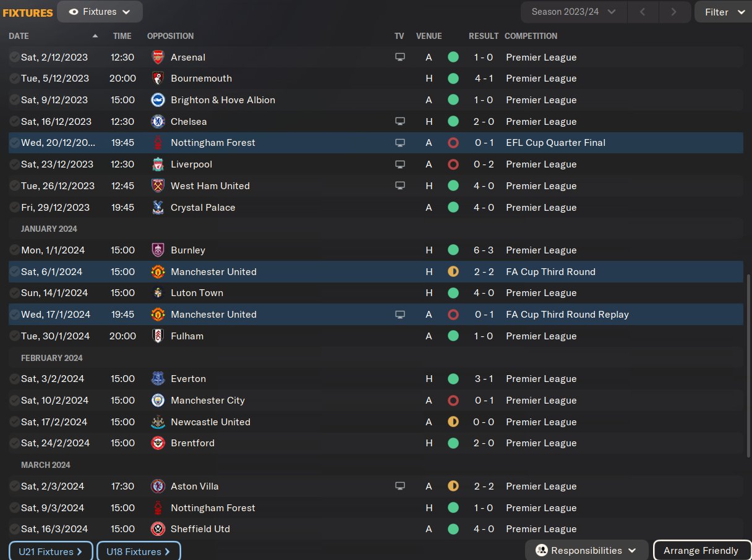Open U21 Fixtures link
The height and width of the screenshot is (560, 752).
point(51,551)
